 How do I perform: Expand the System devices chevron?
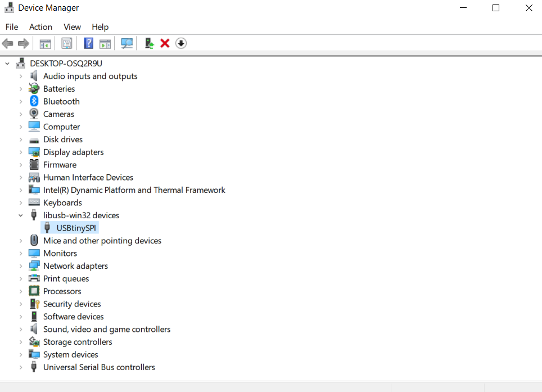(21, 355)
